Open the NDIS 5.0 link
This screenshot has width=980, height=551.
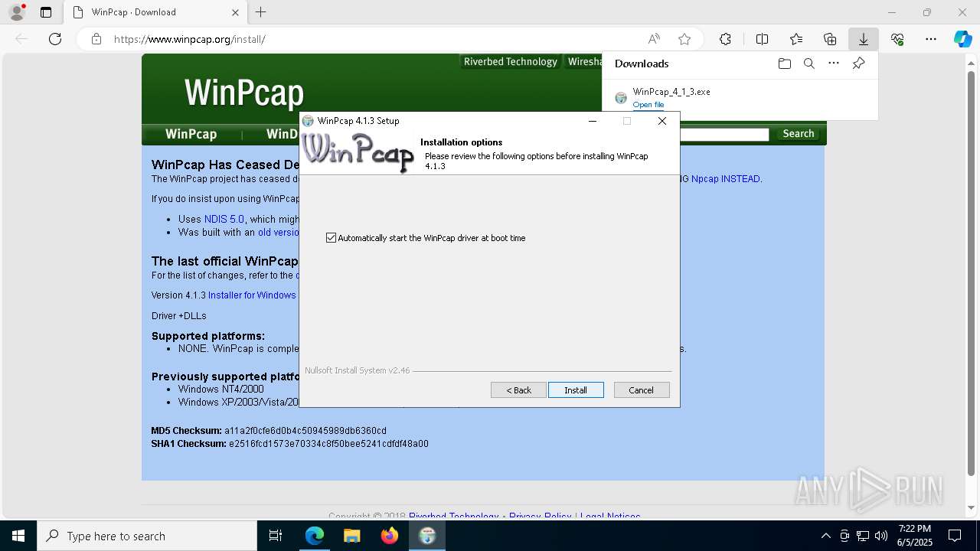[224, 219]
